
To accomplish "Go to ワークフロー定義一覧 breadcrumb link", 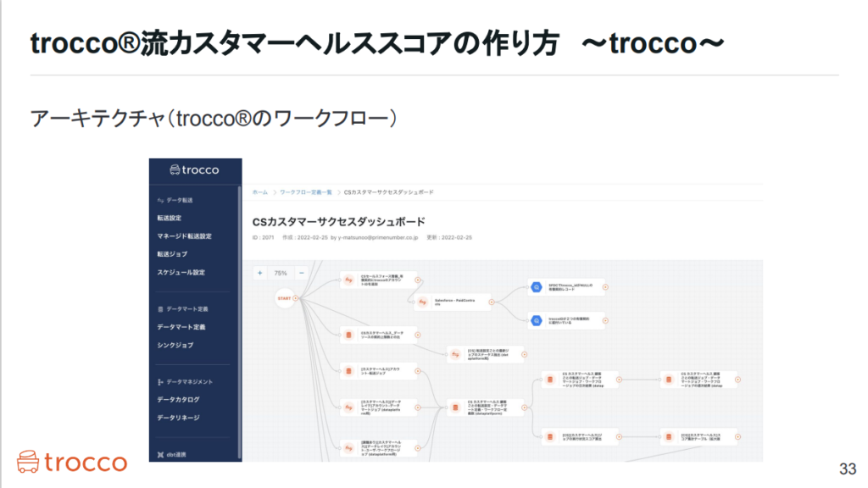I will tap(305, 192).
